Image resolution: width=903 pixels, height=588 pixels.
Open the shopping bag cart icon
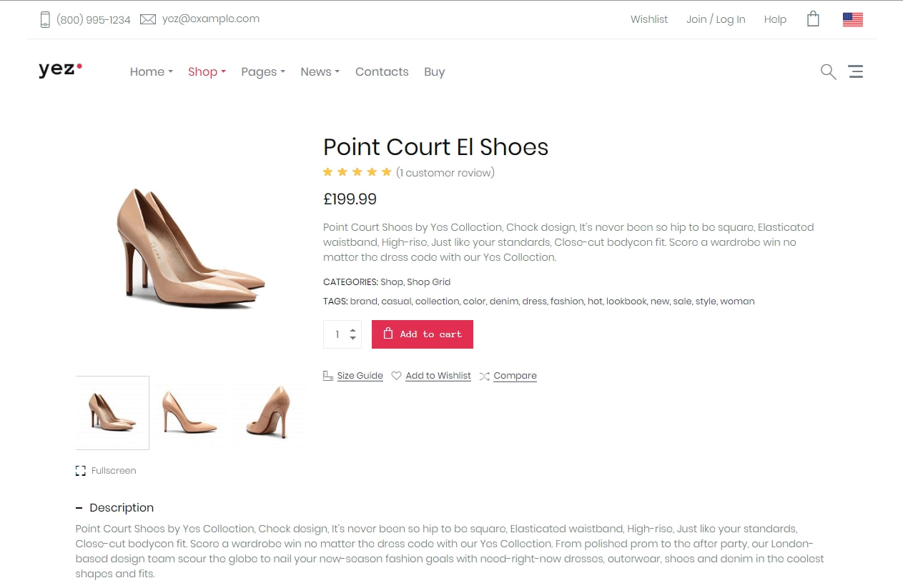813,19
